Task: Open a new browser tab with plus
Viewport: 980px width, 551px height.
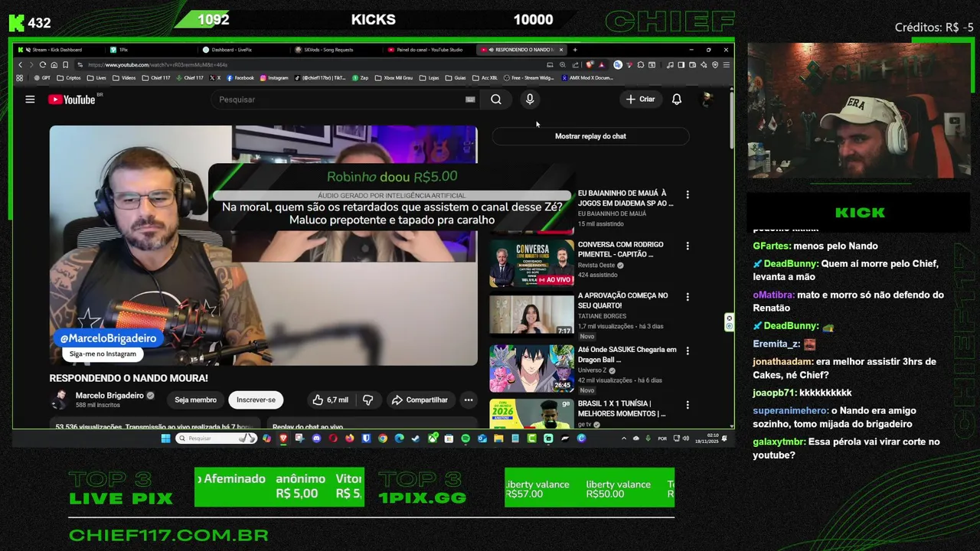Action: [575, 50]
